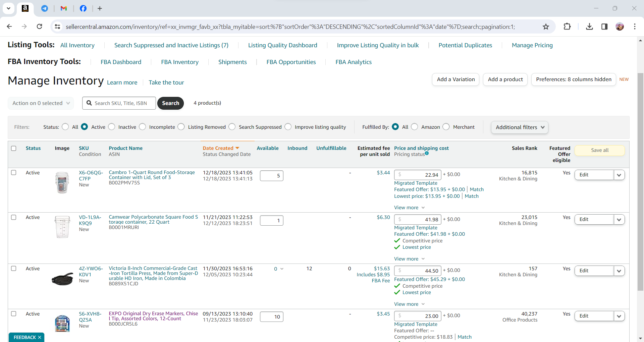Open Potential Duplicates tool
Image resolution: width=644 pixels, height=342 pixels.
466,45
